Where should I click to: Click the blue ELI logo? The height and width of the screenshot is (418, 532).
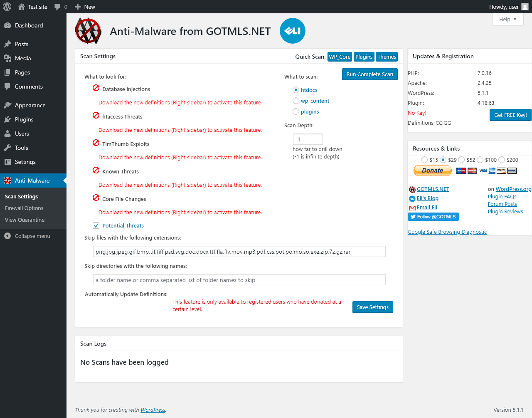(x=293, y=31)
